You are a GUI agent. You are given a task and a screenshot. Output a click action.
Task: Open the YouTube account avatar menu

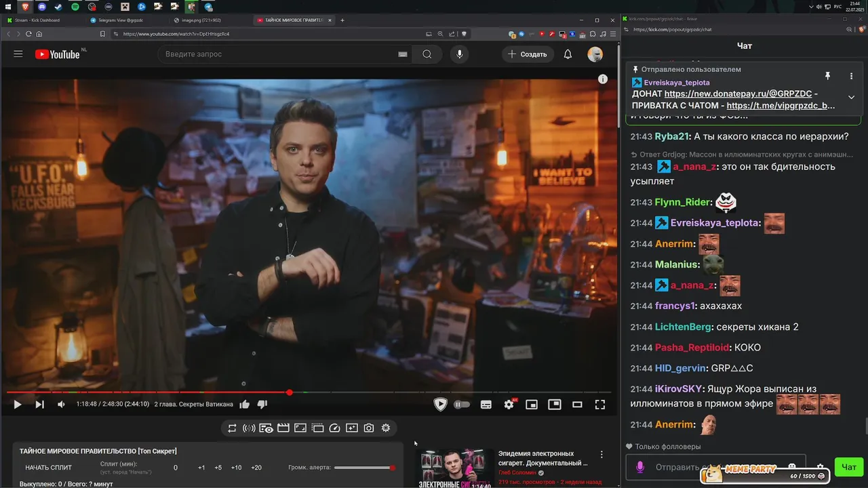click(595, 54)
